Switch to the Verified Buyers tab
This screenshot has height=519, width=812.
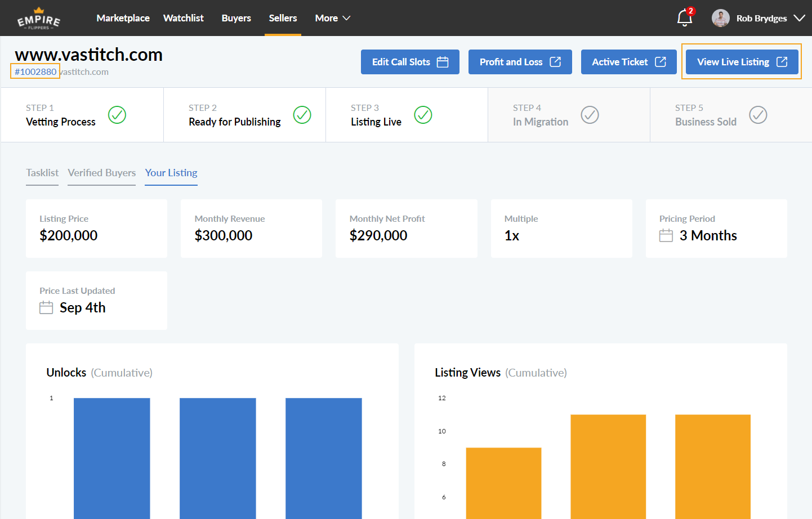coord(102,173)
